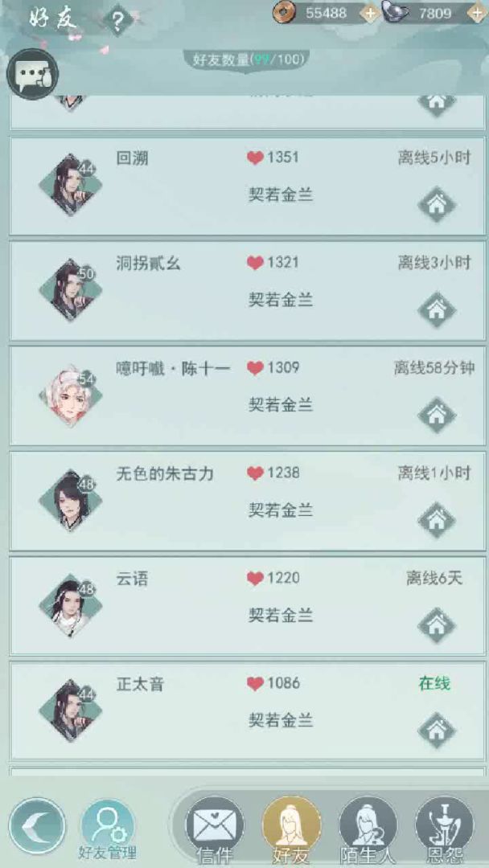Viewport: 489px width, 868px height.
Task: Go back with the arrow button
Action: (37, 826)
